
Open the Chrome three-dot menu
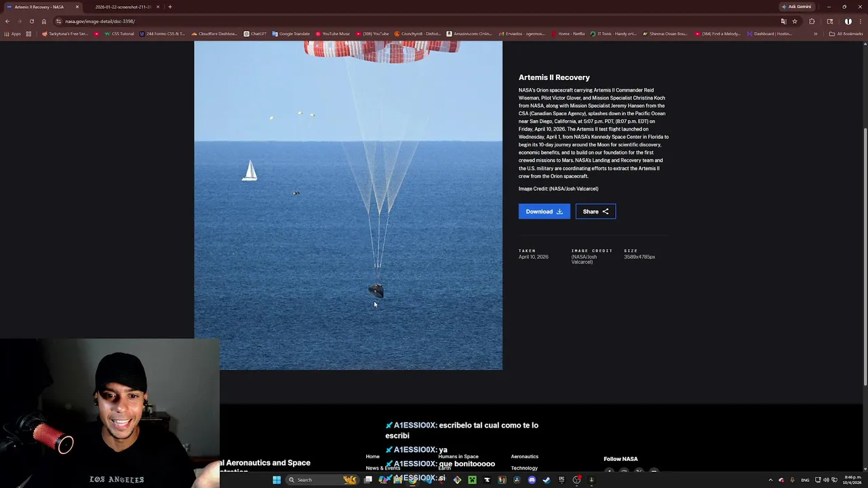(x=860, y=21)
